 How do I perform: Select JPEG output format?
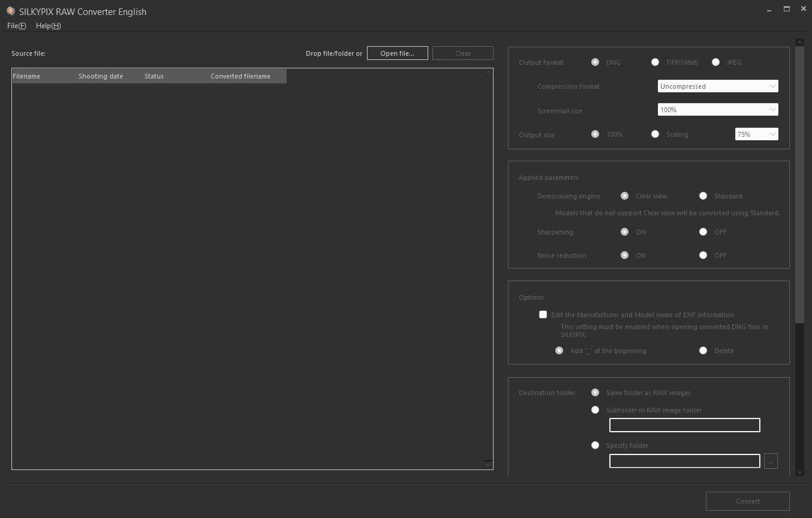715,62
